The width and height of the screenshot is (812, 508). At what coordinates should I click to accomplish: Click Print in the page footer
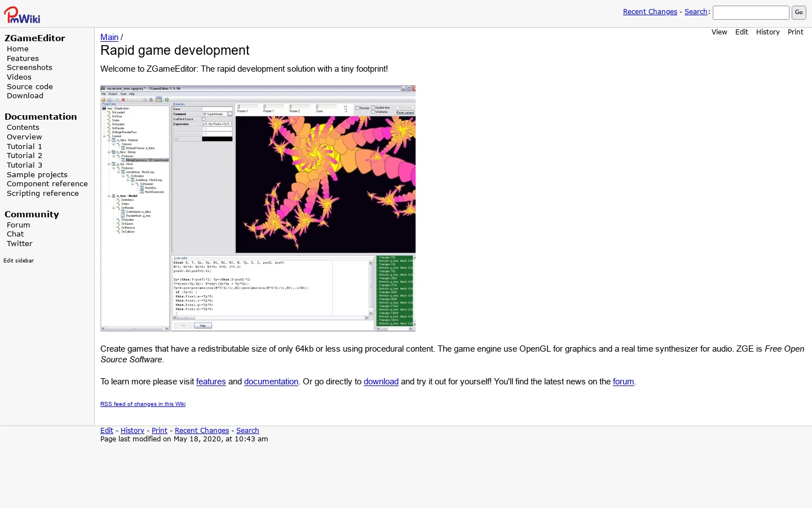(160, 431)
